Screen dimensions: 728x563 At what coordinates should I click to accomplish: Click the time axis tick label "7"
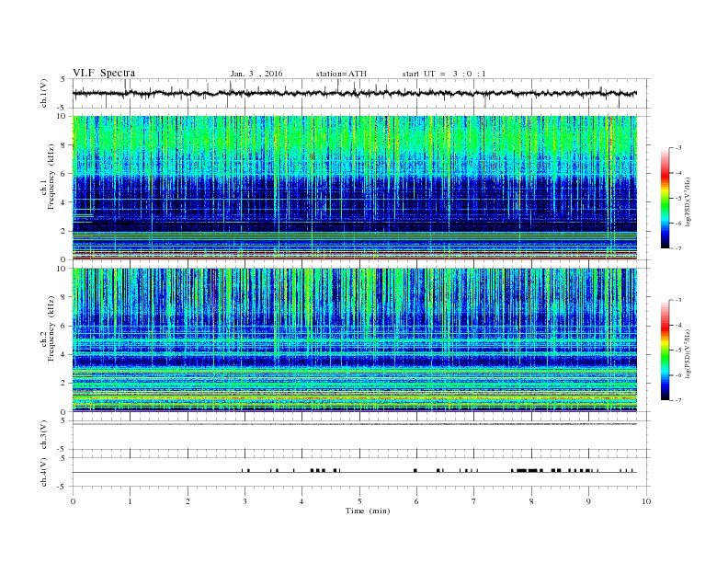pyautogui.click(x=473, y=501)
